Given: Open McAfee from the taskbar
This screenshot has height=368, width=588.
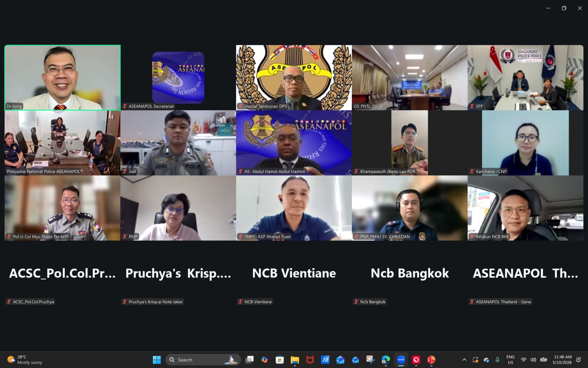Looking at the screenshot, I should [x=310, y=360].
